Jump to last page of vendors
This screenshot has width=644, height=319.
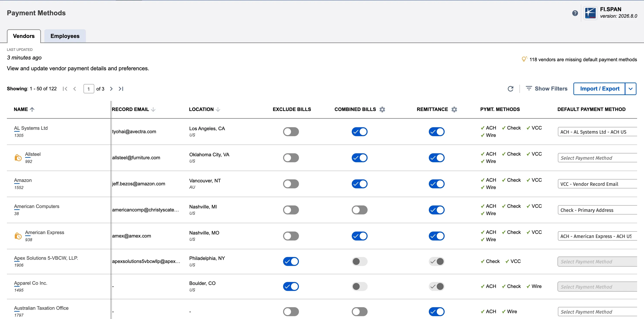tap(121, 89)
